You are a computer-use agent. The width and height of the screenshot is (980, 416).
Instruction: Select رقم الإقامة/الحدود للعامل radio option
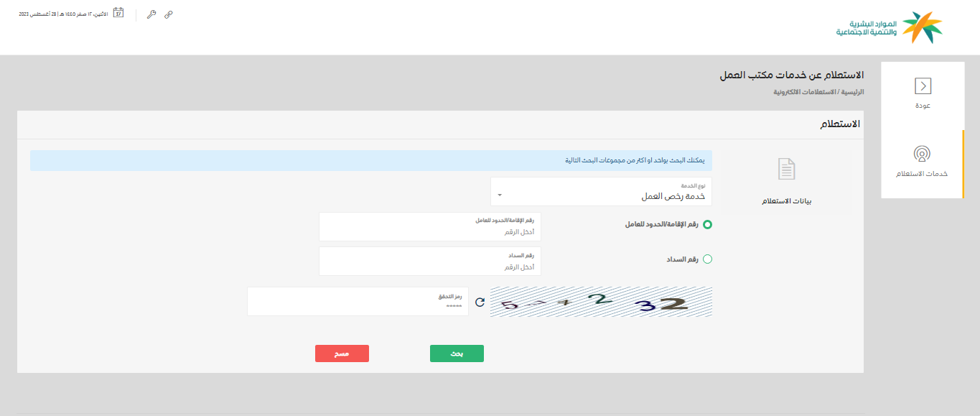[x=707, y=225]
